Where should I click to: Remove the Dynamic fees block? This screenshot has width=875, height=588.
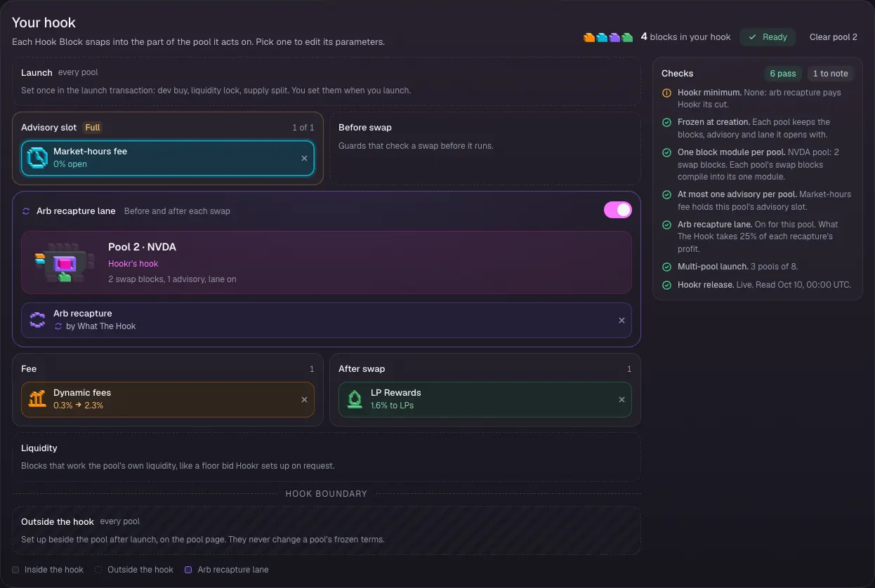304,399
